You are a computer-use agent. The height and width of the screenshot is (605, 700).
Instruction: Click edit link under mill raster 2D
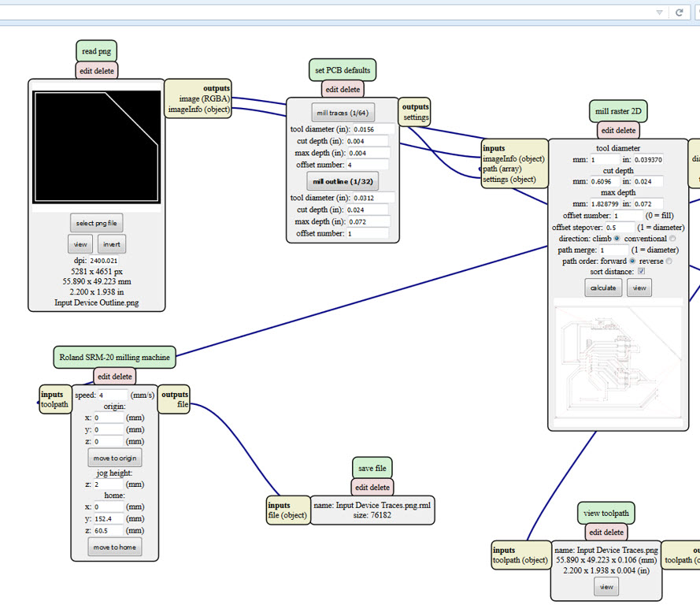[x=607, y=131]
